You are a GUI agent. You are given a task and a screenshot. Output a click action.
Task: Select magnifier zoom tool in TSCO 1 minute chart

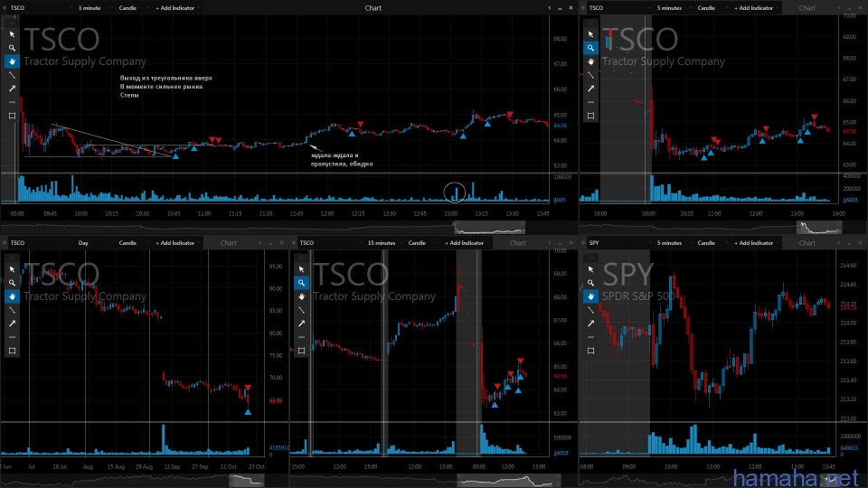[12, 48]
